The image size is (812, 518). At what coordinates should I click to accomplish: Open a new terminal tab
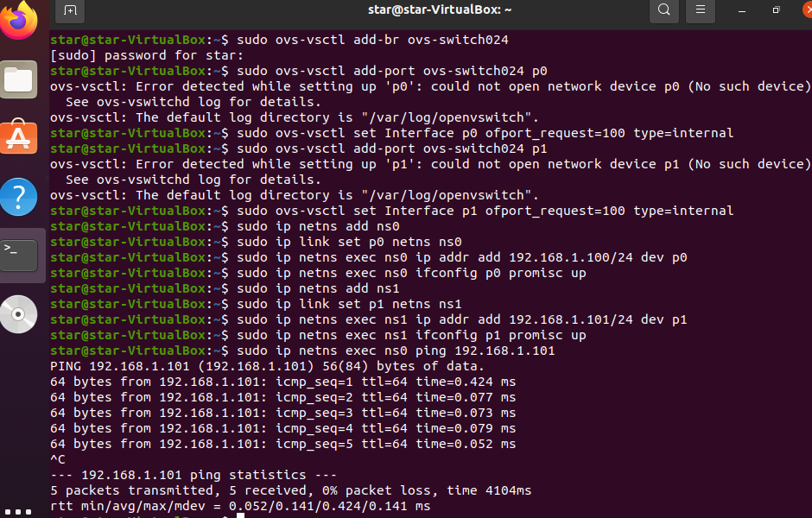[x=70, y=10]
